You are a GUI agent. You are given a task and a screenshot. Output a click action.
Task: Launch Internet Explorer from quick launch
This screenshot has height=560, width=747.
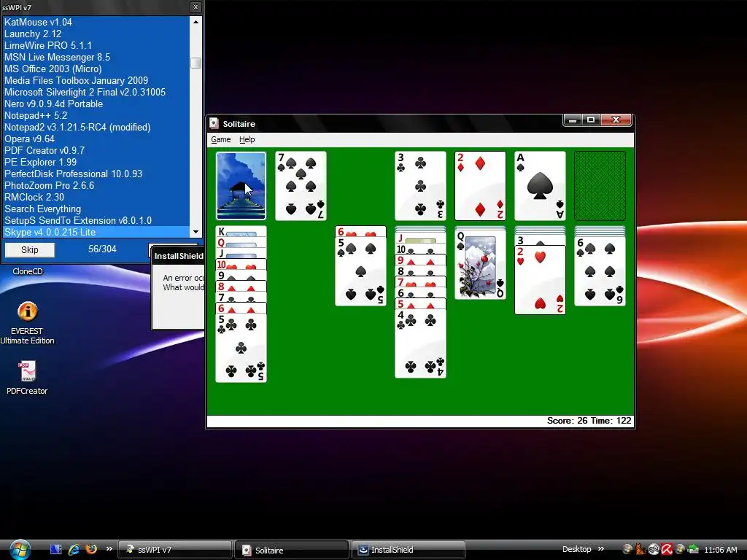pos(74,550)
